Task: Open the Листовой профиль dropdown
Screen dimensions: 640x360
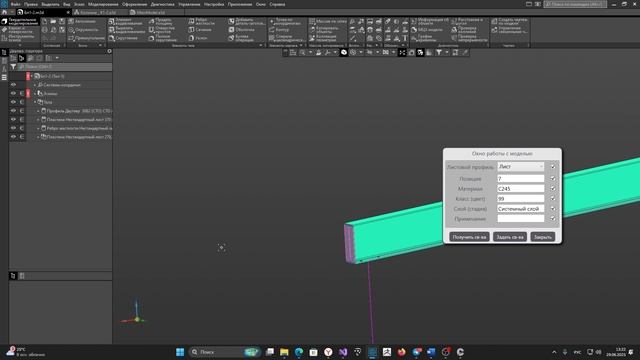Action: 521,167
